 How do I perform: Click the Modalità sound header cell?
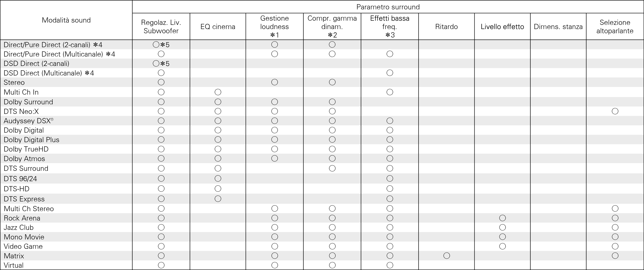tap(66, 20)
